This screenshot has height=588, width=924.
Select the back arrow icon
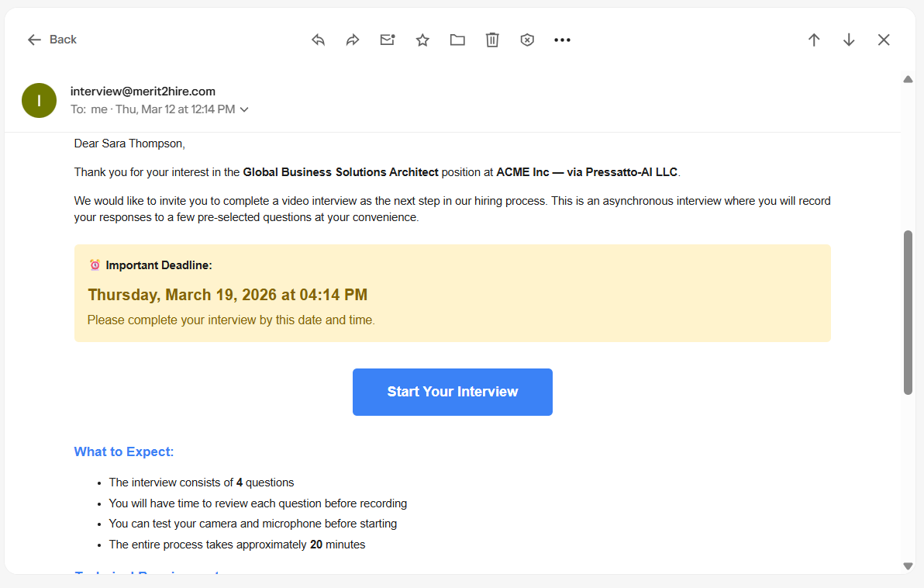pyautogui.click(x=34, y=40)
